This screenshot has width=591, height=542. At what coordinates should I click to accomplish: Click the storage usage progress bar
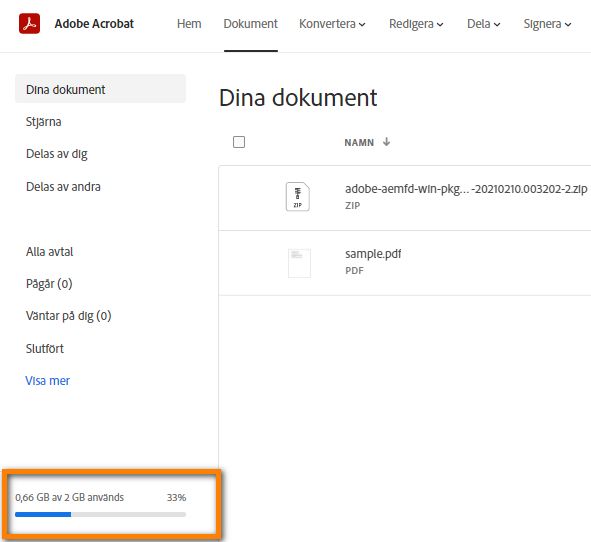coord(100,514)
